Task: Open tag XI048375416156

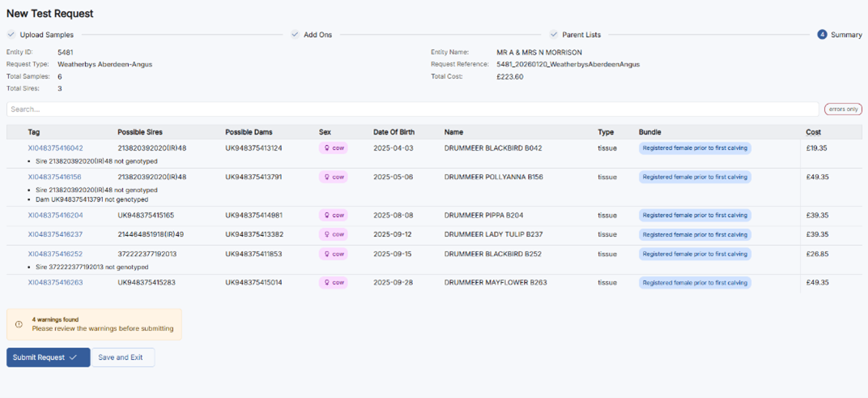Action: click(55, 177)
